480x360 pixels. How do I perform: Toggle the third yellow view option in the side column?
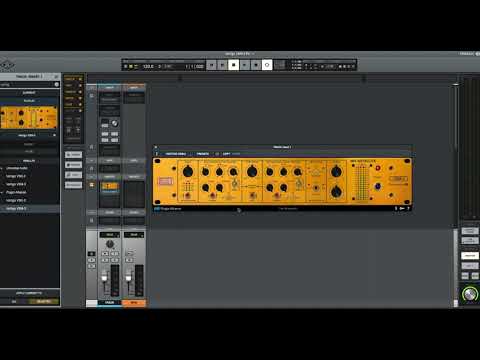tap(73, 92)
